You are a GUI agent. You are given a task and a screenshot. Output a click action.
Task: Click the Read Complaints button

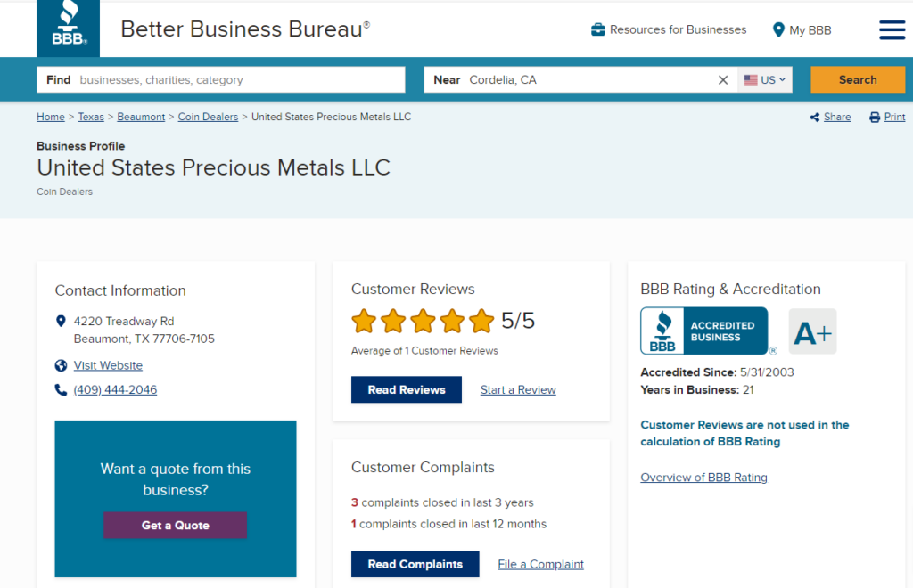point(415,564)
